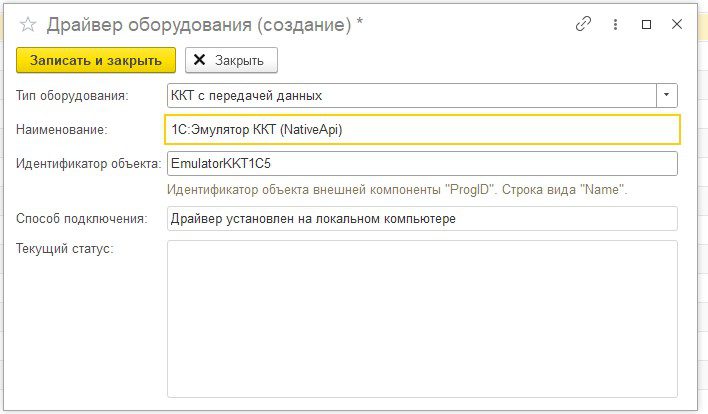Click the Наименование label
The image size is (708, 414).
click(x=62, y=129)
